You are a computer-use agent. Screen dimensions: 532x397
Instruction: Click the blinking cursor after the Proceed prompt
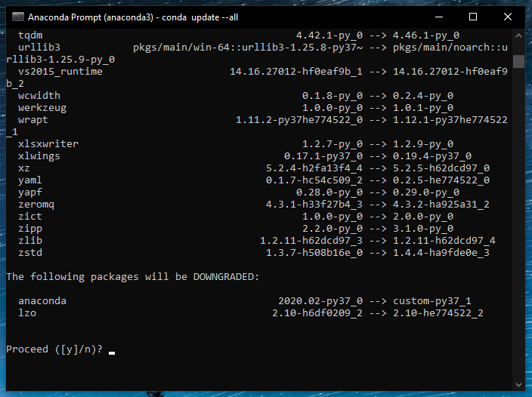point(112,352)
